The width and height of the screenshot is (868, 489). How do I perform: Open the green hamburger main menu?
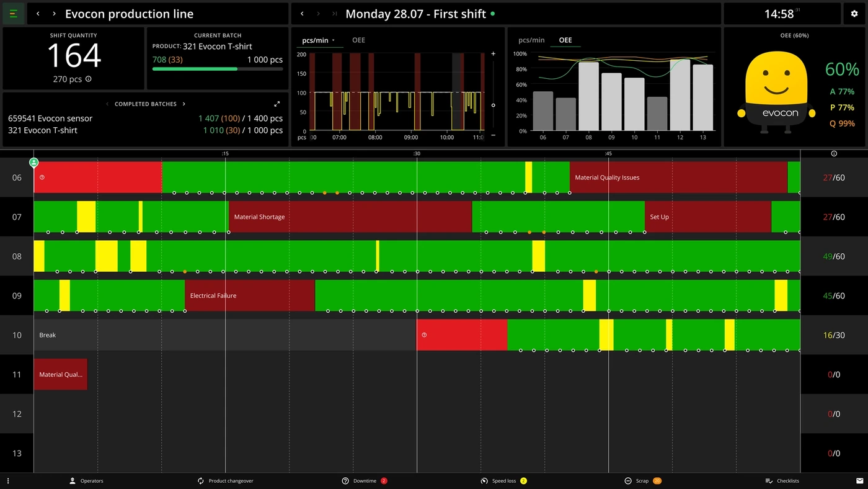click(x=14, y=14)
